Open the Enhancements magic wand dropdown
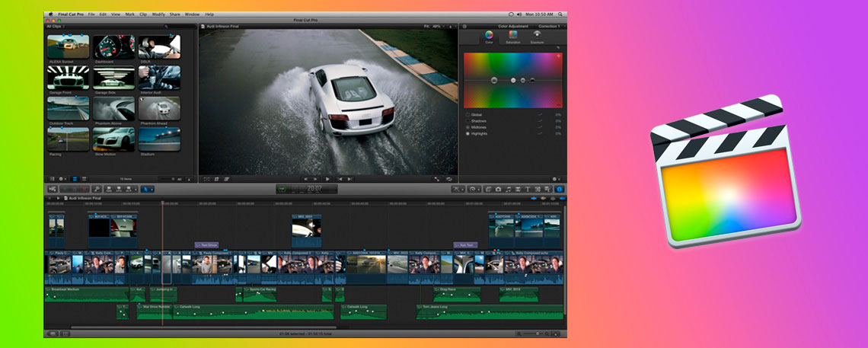The height and width of the screenshot is (348, 868). 458,189
